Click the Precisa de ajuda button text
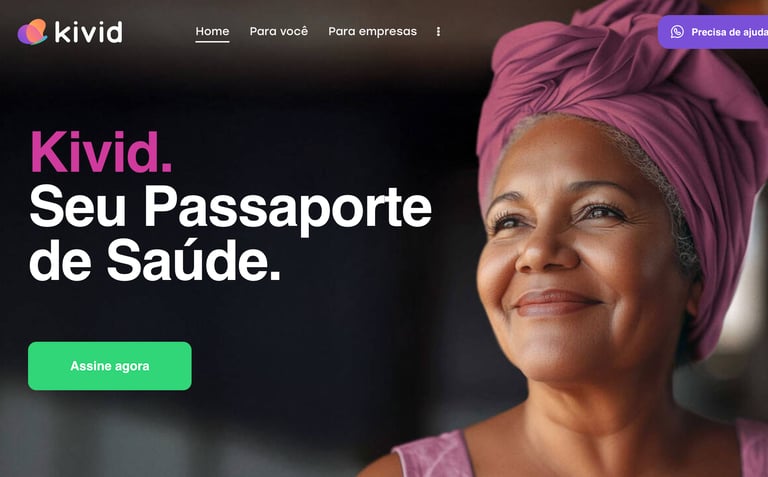The width and height of the screenshot is (768, 477). pyautogui.click(x=729, y=32)
